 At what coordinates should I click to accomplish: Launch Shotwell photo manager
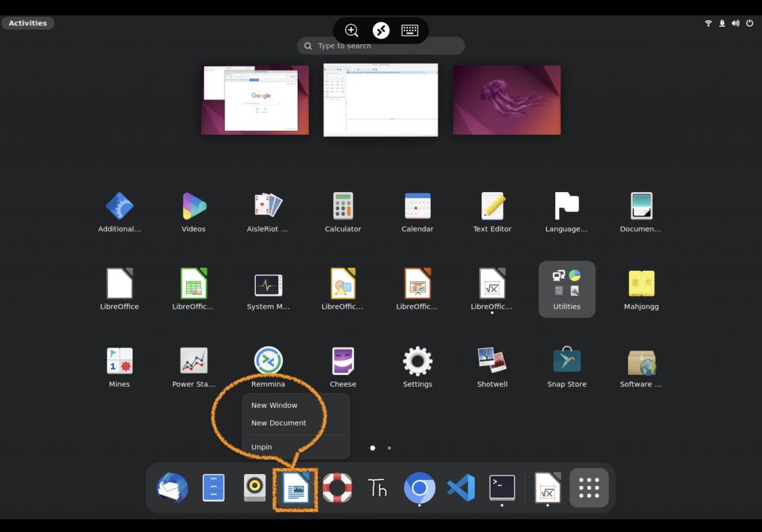pyautogui.click(x=492, y=362)
